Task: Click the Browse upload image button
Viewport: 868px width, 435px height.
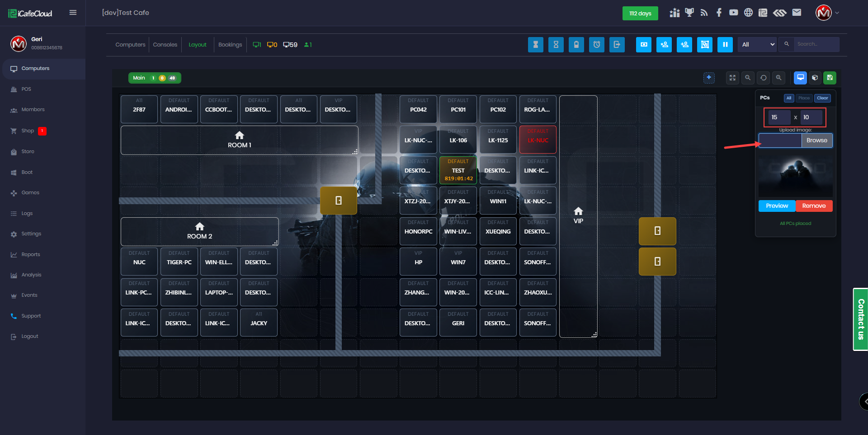Action: point(816,140)
